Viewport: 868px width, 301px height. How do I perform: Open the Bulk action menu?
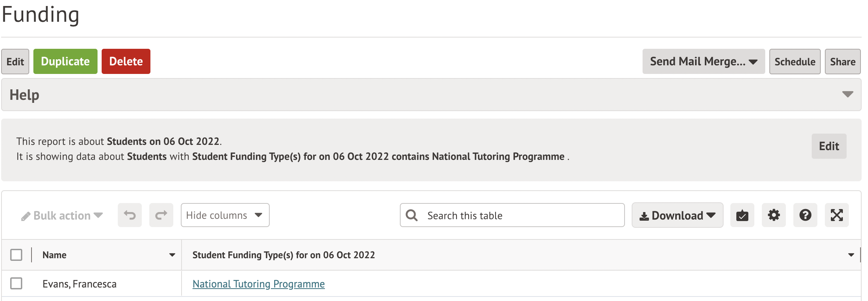click(62, 215)
